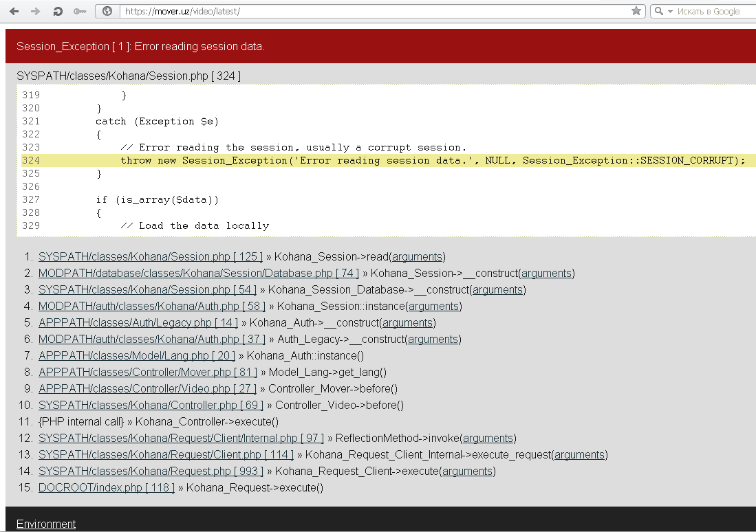
Task: Show arguments for Kohana_Session->read
Action: coord(417,256)
